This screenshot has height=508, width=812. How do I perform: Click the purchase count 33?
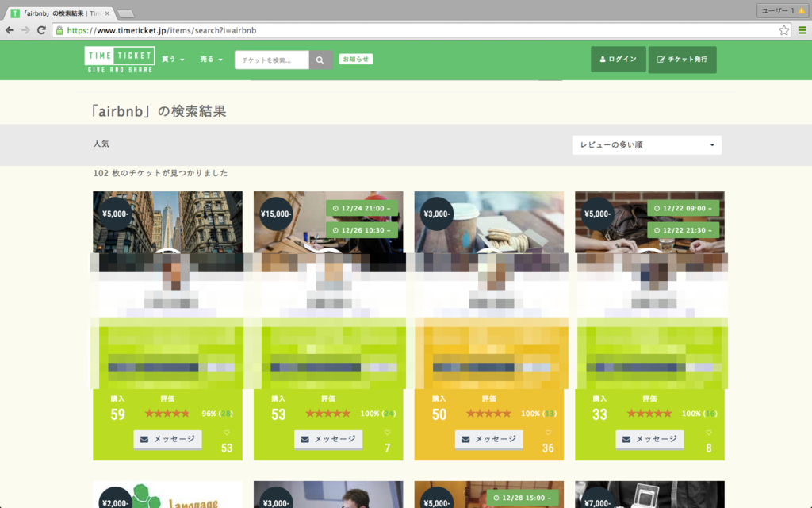pyautogui.click(x=599, y=414)
